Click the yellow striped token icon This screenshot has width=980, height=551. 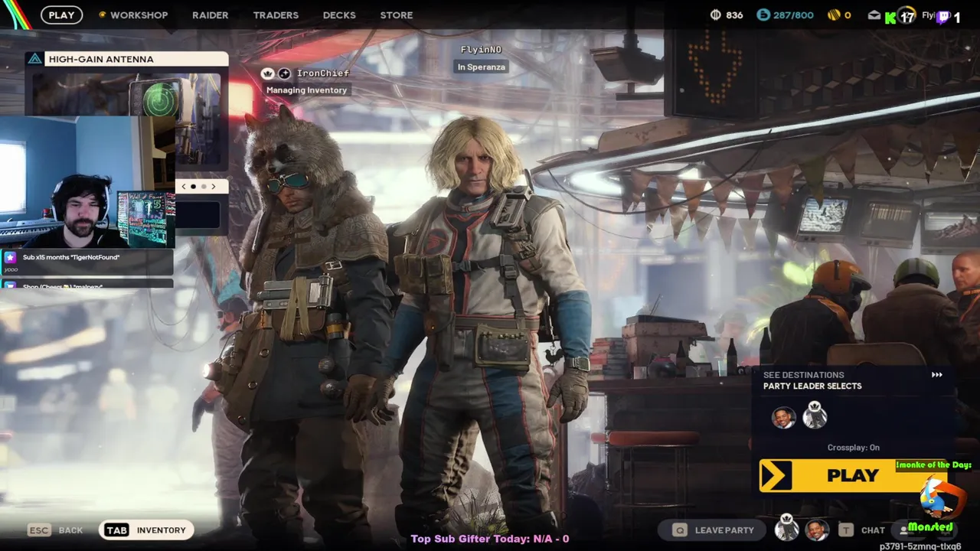[834, 15]
